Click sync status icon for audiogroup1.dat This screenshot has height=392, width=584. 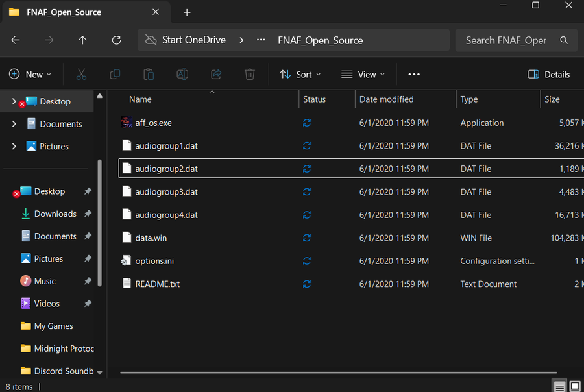point(307,145)
